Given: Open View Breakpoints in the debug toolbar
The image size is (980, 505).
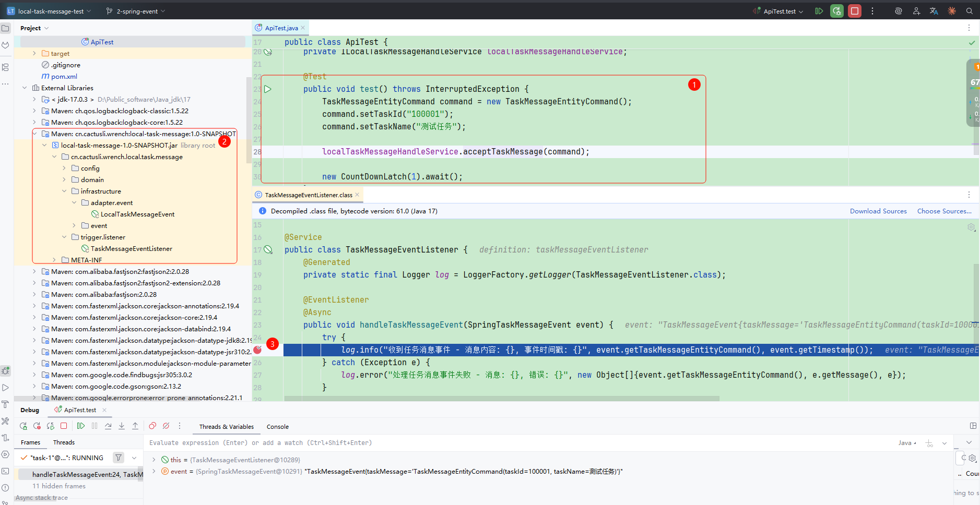Looking at the screenshot, I should click(x=152, y=426).
